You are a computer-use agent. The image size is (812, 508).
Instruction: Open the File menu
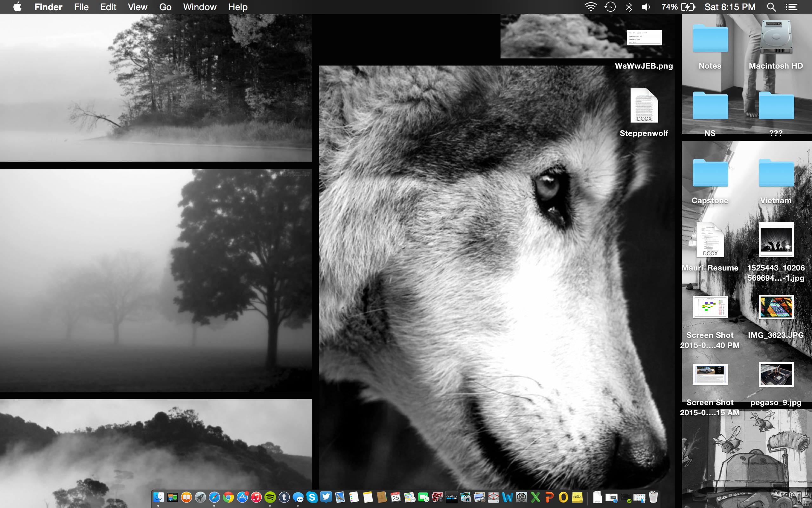[81, 7]
